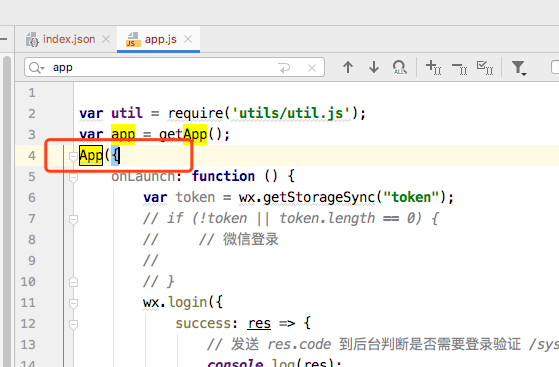559x367 pixels.
Task: Click wx.getStorageSync on line 6
Action: point(307,198)
